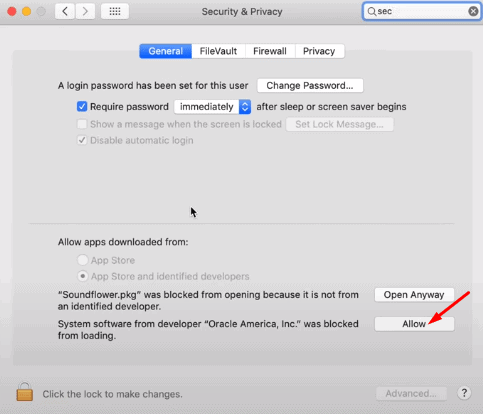Click the lock to make changes

(25, 392)
